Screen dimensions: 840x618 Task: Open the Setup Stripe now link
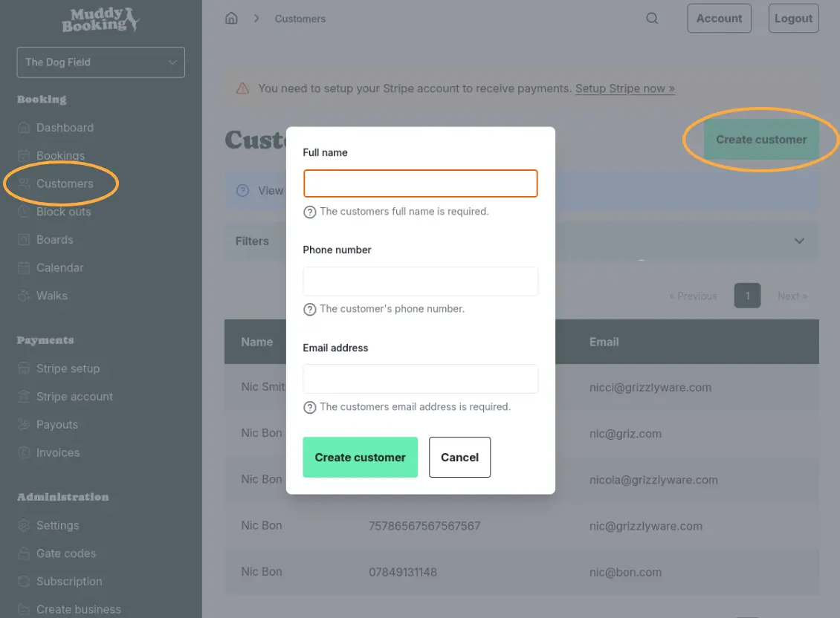(624, 88)
